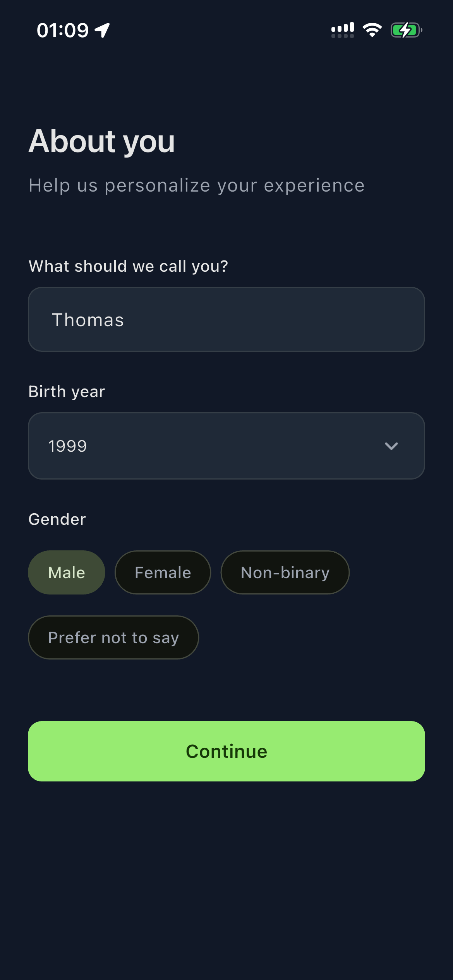Tap the cellular signal bars icon
Viewport: 453px width, 980px height.
tap(343, 30)
